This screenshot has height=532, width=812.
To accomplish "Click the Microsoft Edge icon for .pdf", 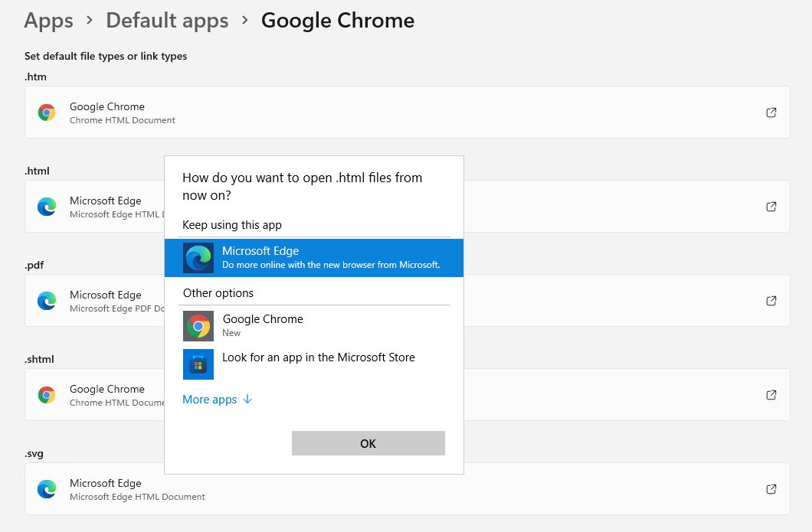I will (46, 301).
